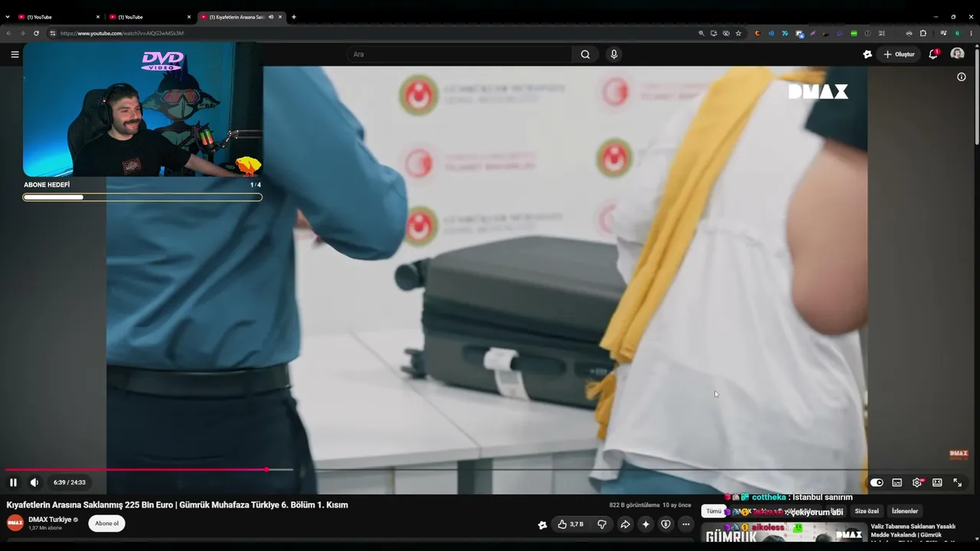The image size is (980, 551).
Task: Click the sparkle Ask icon below video
Action: click(x=645, y=524)
